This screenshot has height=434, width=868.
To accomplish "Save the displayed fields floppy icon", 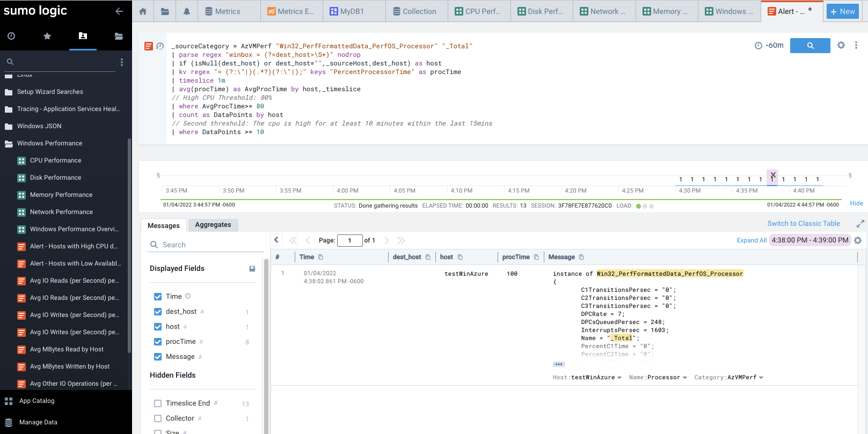I will pyautogui.click(x=252, y=269).
